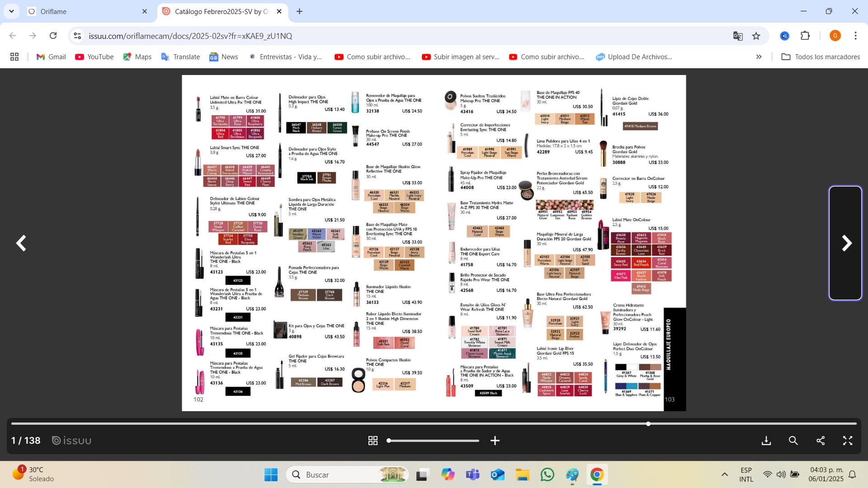This screenshot has width=868, height=488.
Task: Bookmark this page with star
Action: (756, 36)
